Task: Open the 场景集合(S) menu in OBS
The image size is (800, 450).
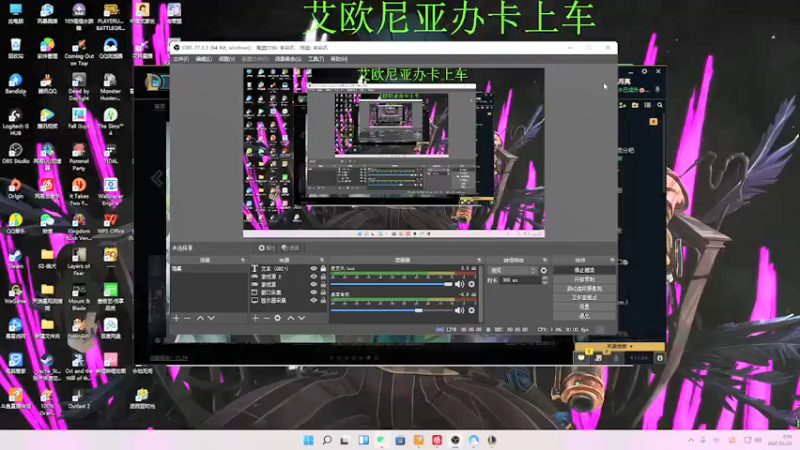Action: pos(288,59)
